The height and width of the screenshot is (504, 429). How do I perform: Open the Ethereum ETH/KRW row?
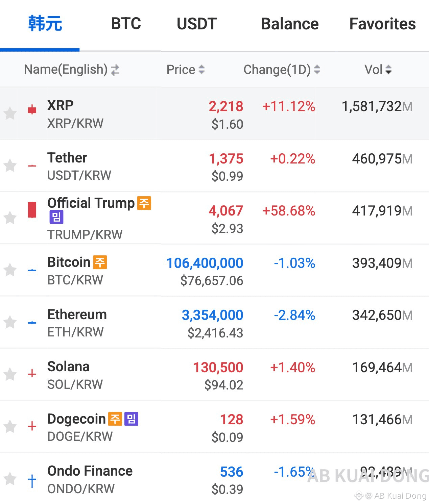214,323
